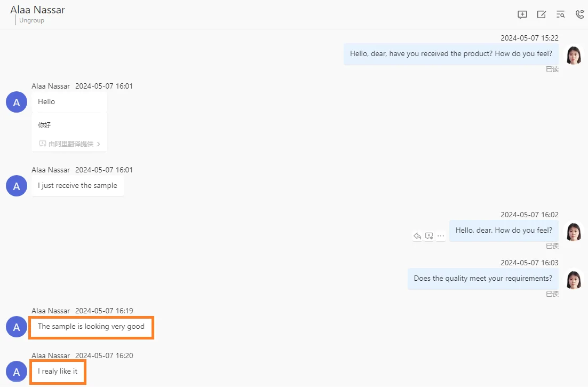Reply to 'Hello, dear. How do you feel?'
Viewport: 588px width, 387px height.
(417, 236)
